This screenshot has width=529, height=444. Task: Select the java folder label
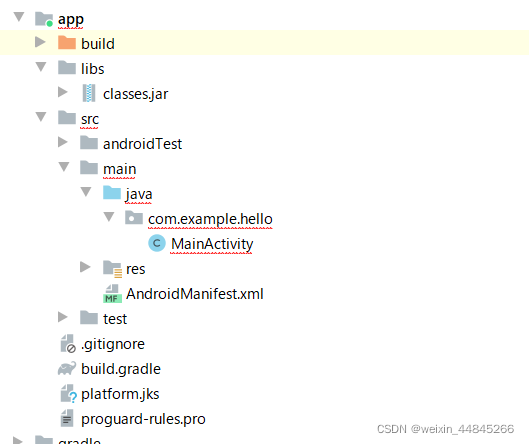139,194
